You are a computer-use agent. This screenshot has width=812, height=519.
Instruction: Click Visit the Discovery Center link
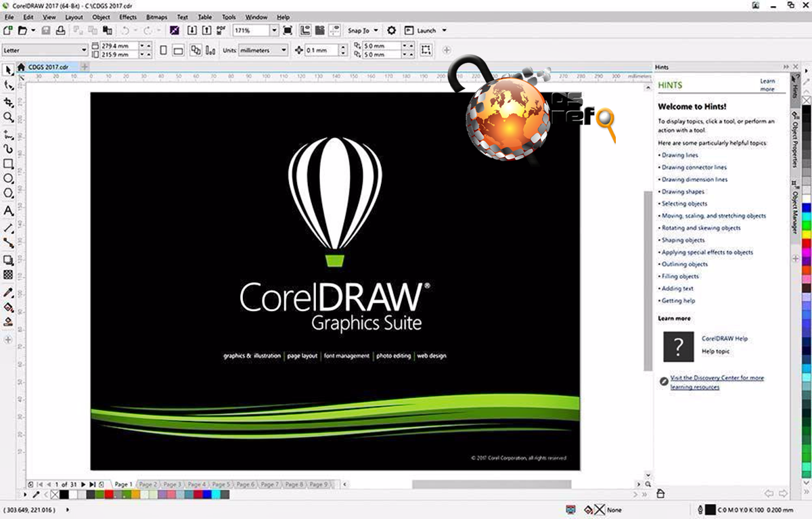point(717,382)
